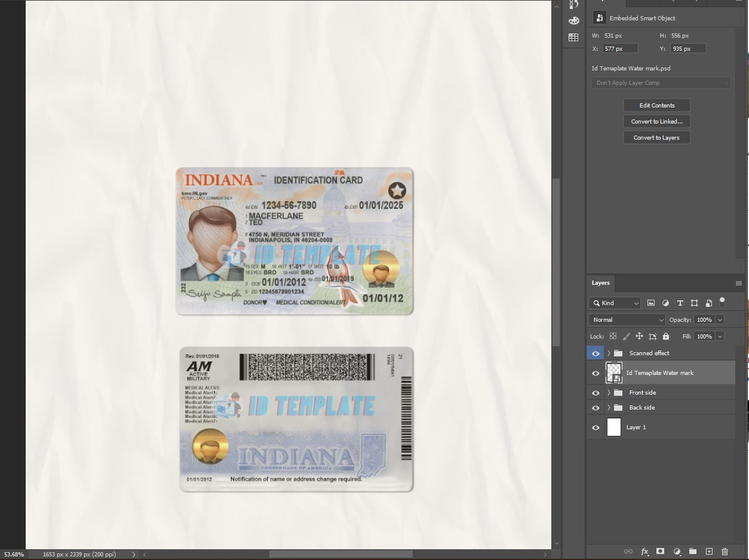
Task: Open the Swatches grid panel icon
Action: pyautogui.click(x=573, y=38)
